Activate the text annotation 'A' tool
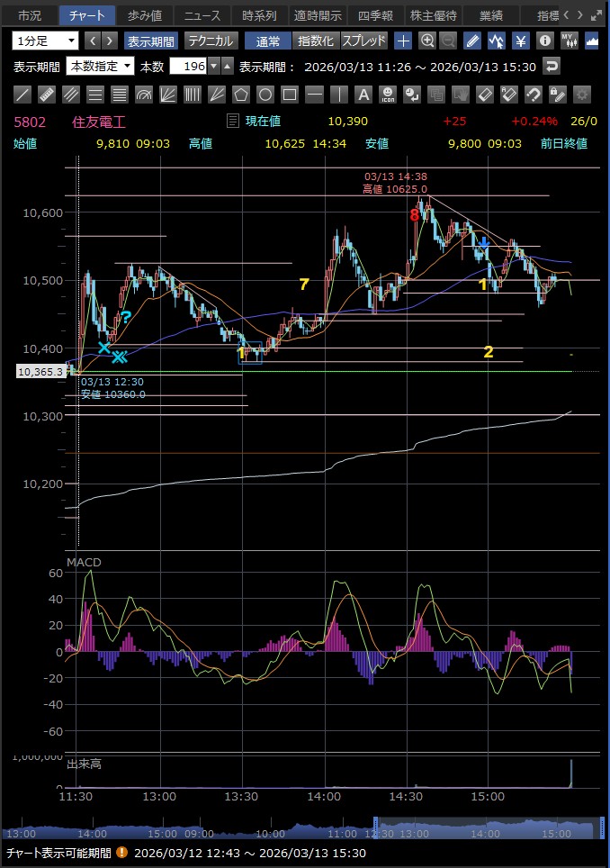 (x=363, y=95)
